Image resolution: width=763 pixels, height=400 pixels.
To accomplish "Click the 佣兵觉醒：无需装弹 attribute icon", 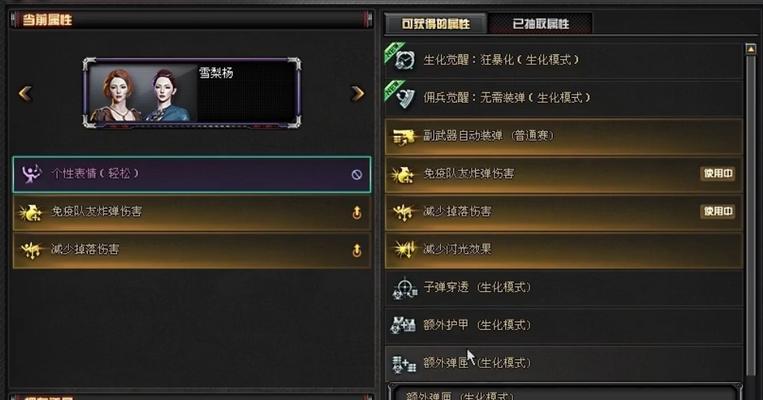I will 405,98.
